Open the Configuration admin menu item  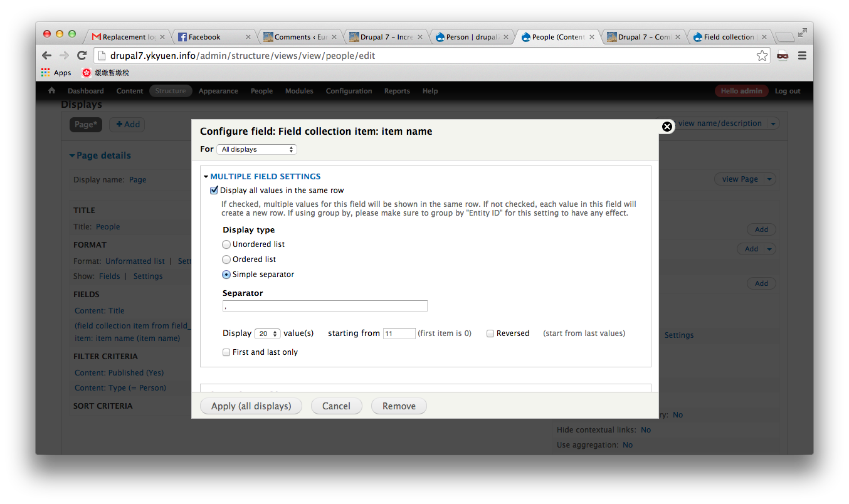[349, 91]
